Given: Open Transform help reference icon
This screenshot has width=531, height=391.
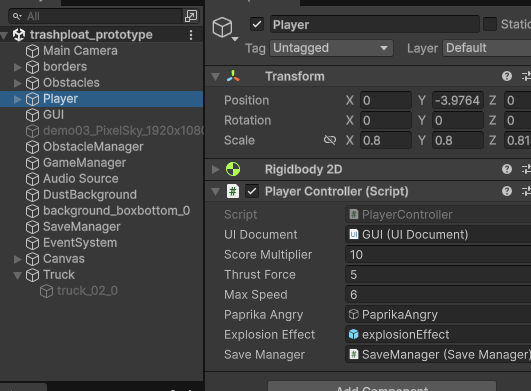Looking at the screenshot, I should 507,76.
